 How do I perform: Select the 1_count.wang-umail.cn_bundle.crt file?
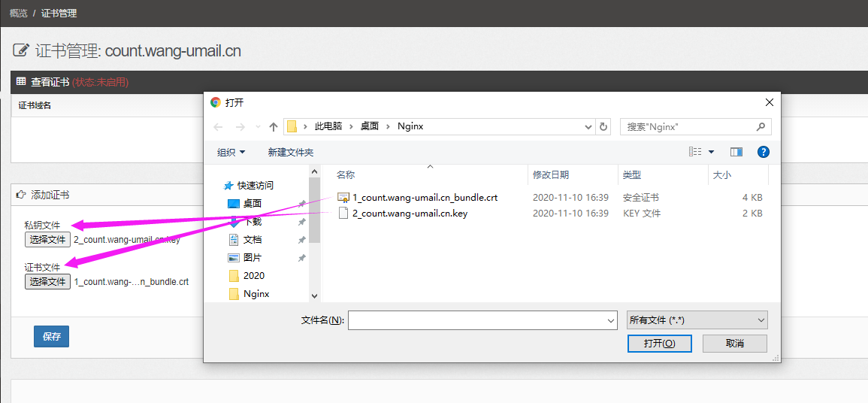(x=425, y=198)
